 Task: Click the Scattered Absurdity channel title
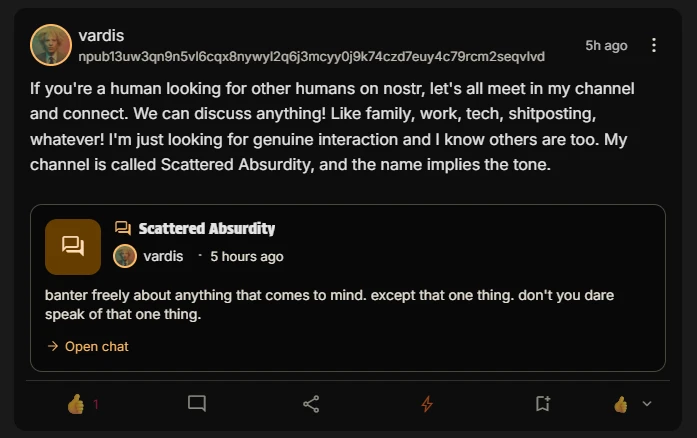point(207,229)
